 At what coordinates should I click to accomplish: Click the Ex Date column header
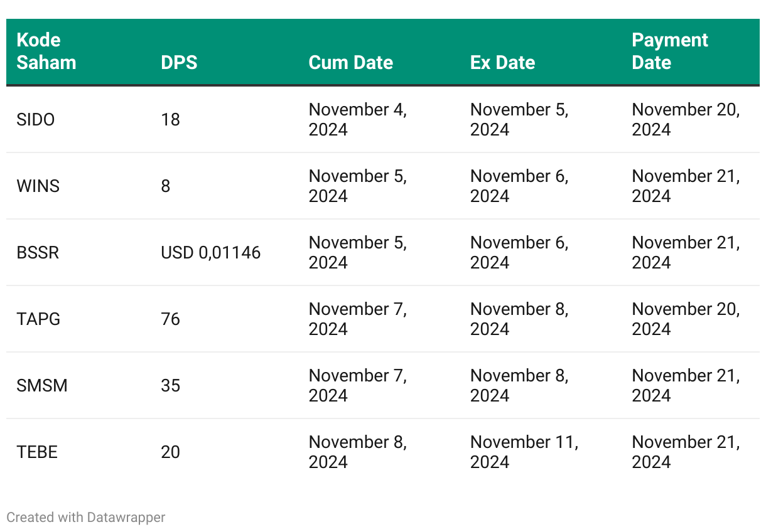point(502,63)
